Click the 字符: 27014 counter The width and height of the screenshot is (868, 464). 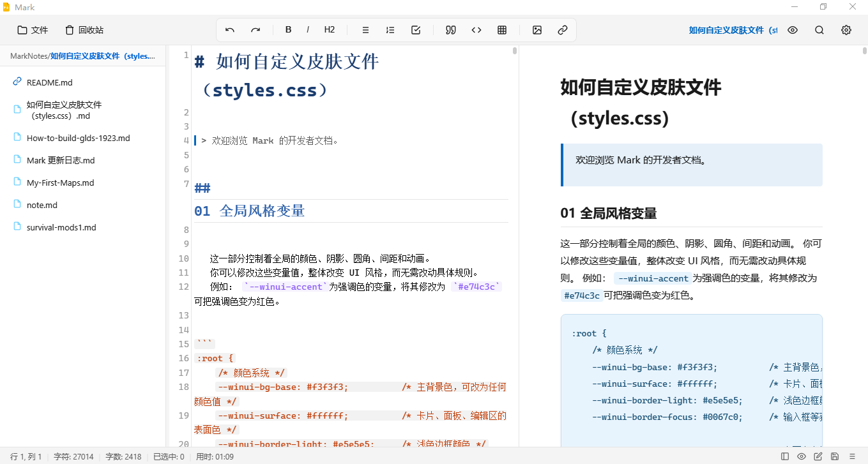point(73,456)
